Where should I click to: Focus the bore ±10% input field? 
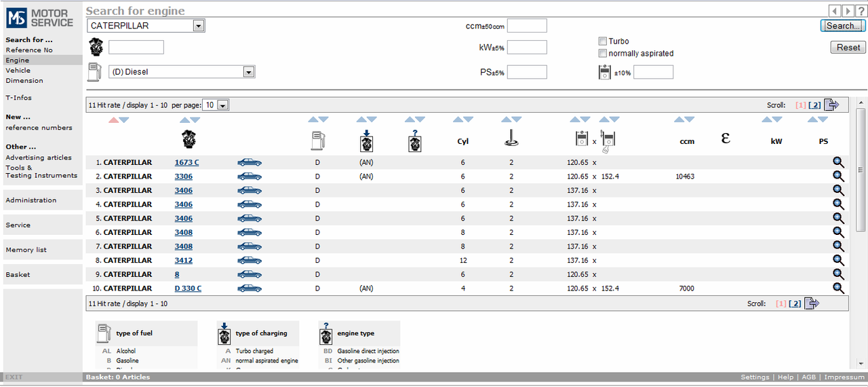tap(653, 72)
